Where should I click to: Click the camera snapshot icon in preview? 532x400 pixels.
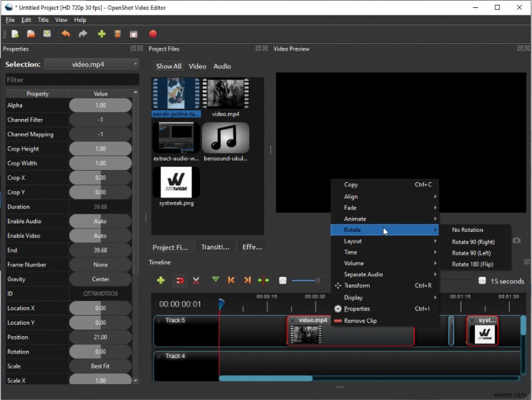point(517,241)
